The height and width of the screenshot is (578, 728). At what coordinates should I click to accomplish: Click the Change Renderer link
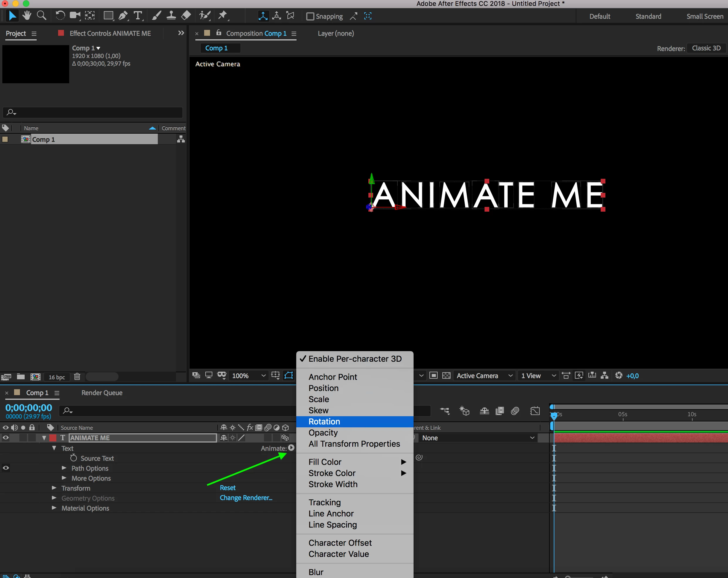coord(246,498)
